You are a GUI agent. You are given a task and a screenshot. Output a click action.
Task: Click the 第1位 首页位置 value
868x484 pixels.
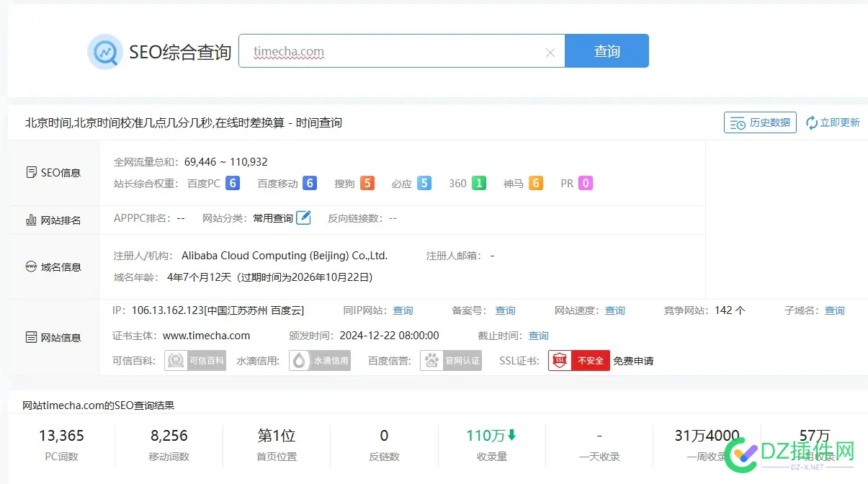point(277,436)
